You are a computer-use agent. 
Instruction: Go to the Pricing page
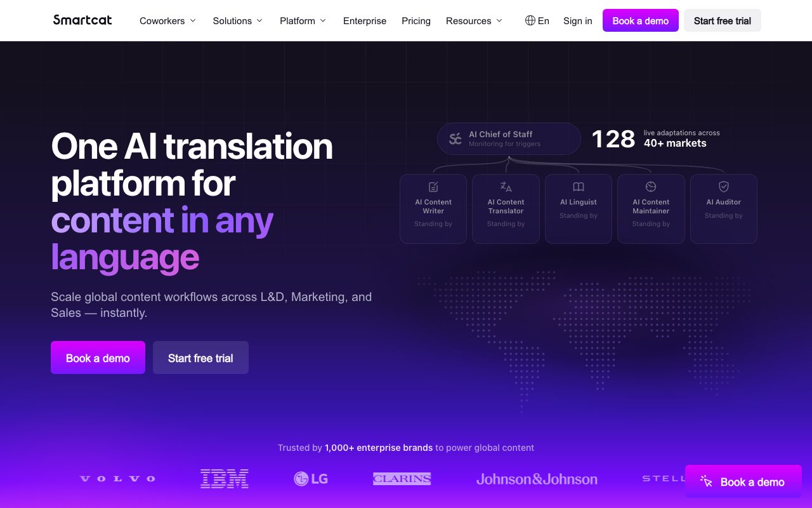click(416, 21)
